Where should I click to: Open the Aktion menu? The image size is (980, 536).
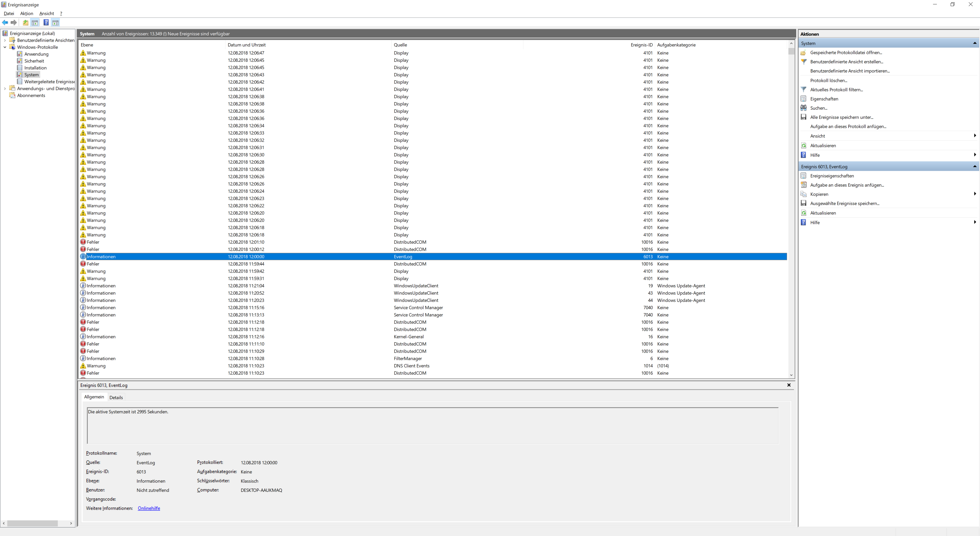[x=27, y=13]
